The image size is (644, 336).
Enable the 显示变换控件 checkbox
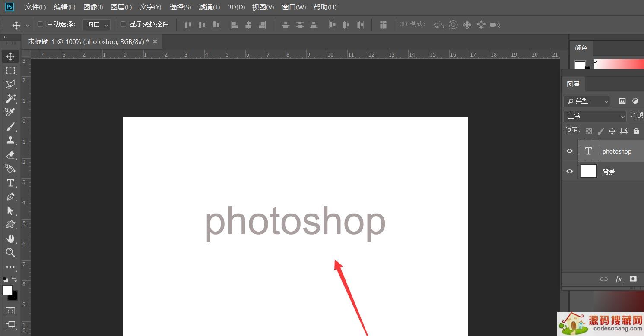(123, 24)
